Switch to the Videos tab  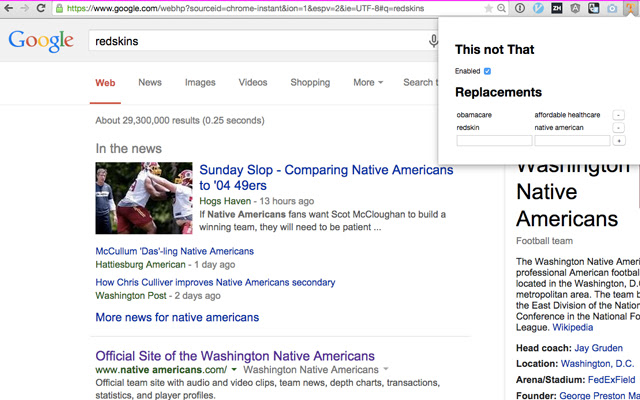[x=253, y=82]
